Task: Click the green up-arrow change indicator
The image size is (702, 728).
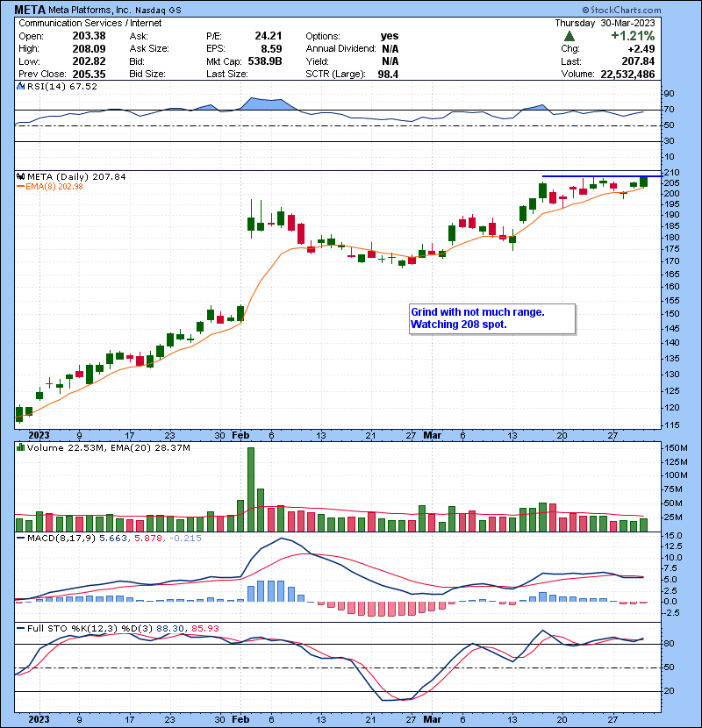Action: [569, 36]
